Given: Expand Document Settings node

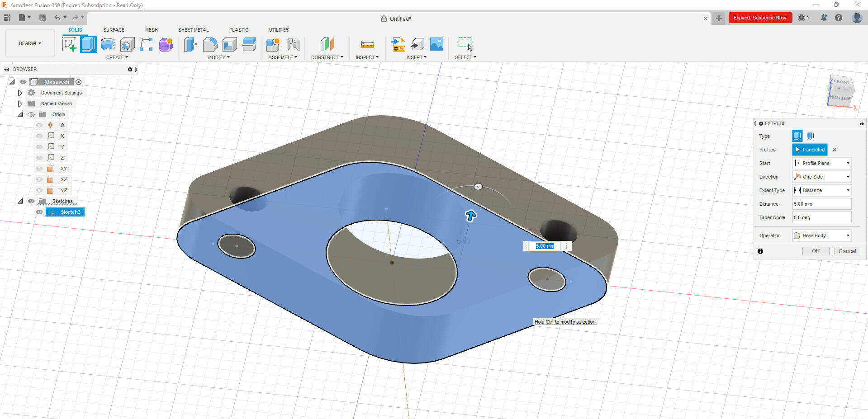Looking at the screenshot, I should 20,93.
